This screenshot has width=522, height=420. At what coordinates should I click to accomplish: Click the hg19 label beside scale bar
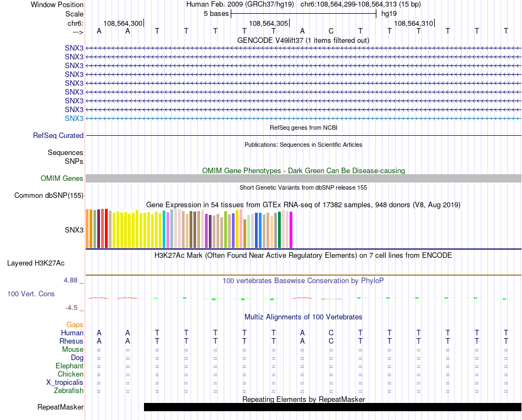pyautogui.click(x=389, y=14)
